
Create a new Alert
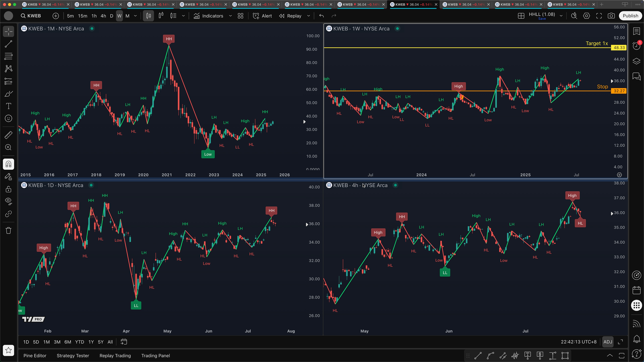262,16
